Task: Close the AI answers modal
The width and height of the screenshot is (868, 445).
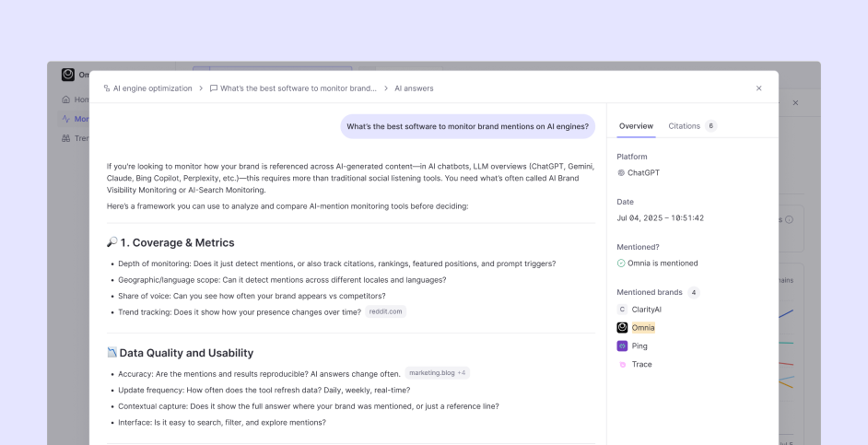Action: tap(758, 88)
